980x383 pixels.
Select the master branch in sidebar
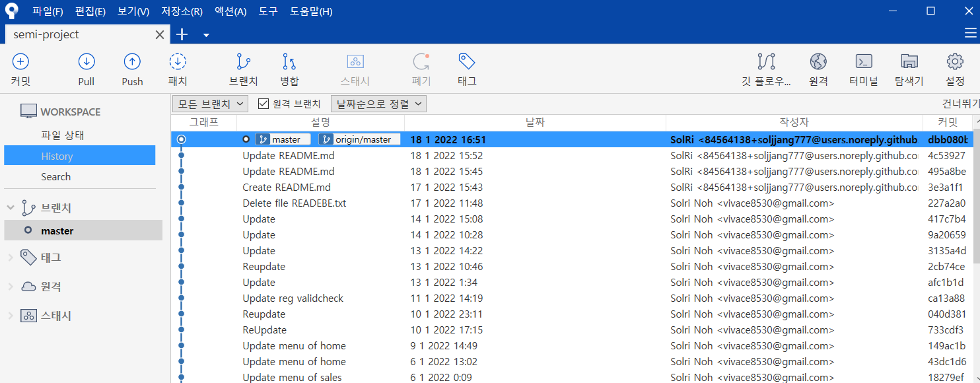coord(83,230)
